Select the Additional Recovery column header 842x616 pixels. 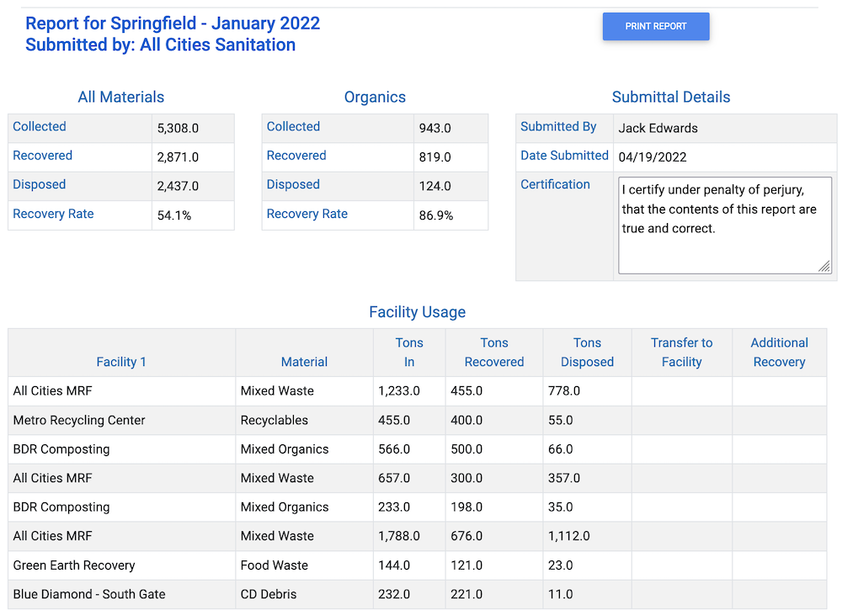point(779,352)
